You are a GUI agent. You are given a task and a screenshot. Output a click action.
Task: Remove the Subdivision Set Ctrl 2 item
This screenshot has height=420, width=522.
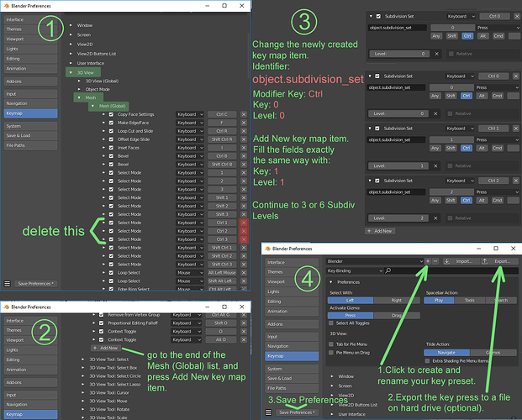tap(515, 181)
